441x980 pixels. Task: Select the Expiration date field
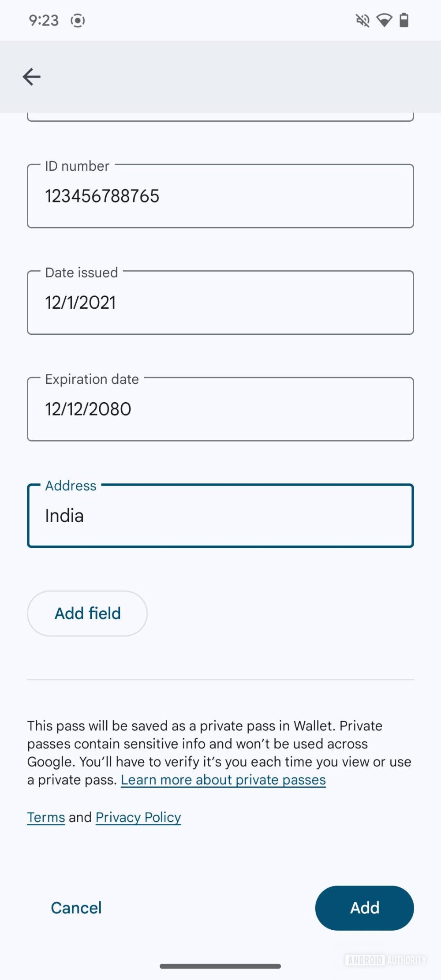[x=220, y=409]
